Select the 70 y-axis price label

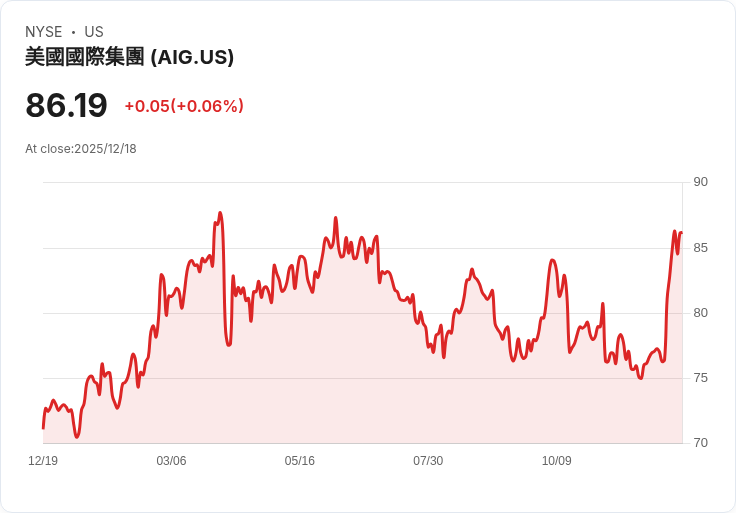click(700, 443)
